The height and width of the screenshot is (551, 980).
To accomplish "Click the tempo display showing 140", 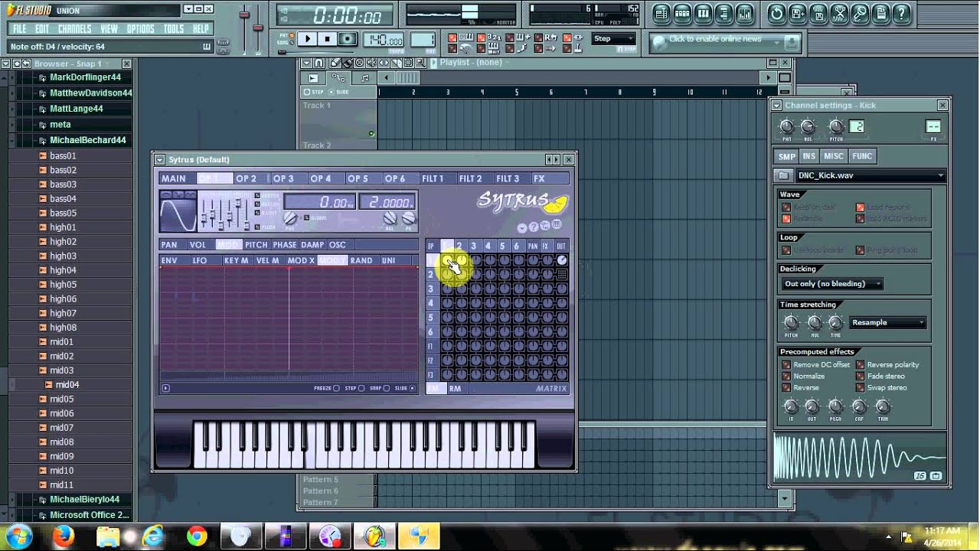I will [x=384, y=41].
